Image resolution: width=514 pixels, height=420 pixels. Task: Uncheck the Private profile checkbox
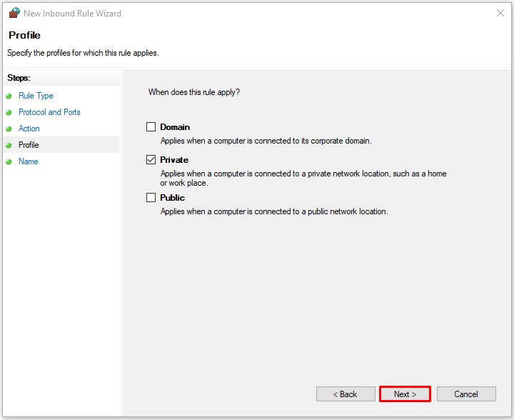(x=151, y=160)
